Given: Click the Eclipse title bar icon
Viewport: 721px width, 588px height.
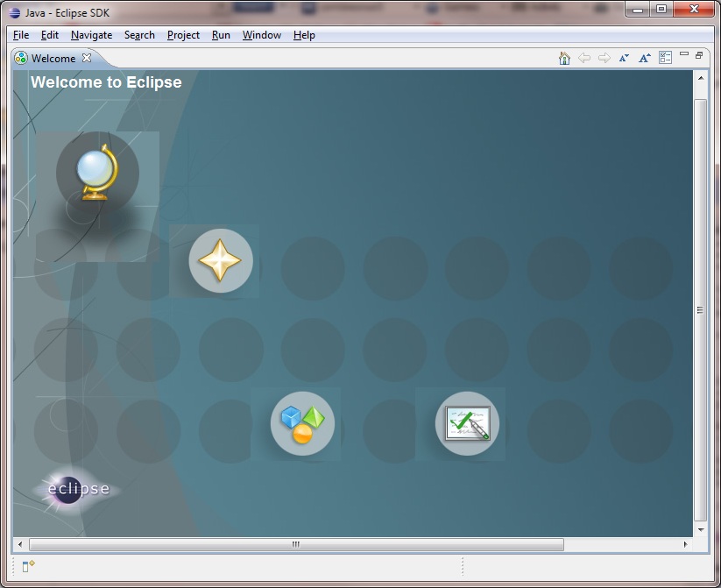Looking at the screenshot, I should 15,13.
